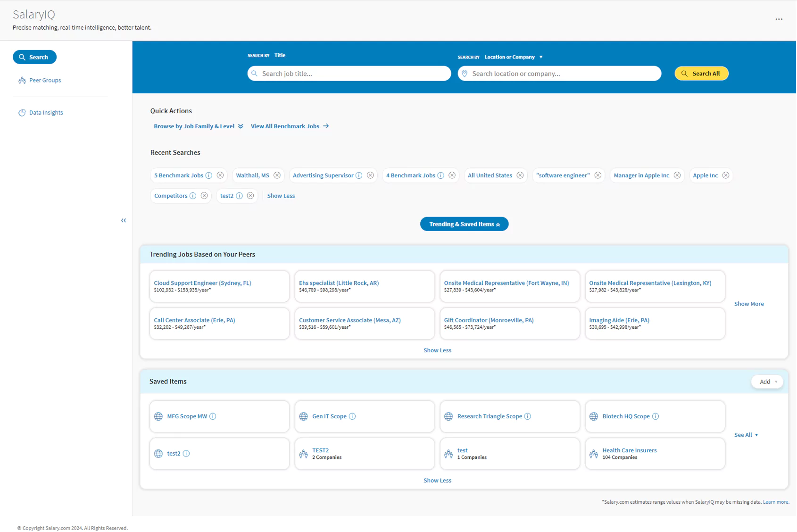The image size is (797, 532).
Task: Open Location or Company search-by dropdown
Action: (514, 57)
